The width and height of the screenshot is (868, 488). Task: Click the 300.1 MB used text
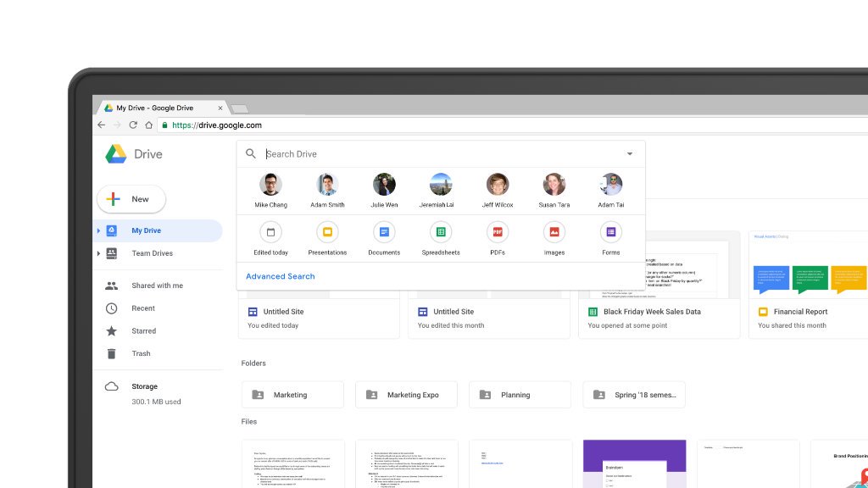[156, 402]
